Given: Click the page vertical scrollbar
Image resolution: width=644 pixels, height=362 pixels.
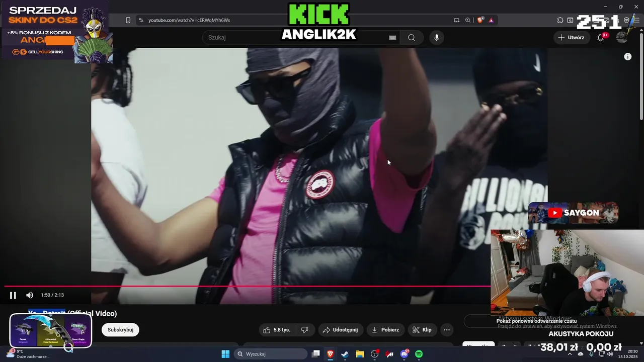Looking at the screenshot, I should click(641, 75).
